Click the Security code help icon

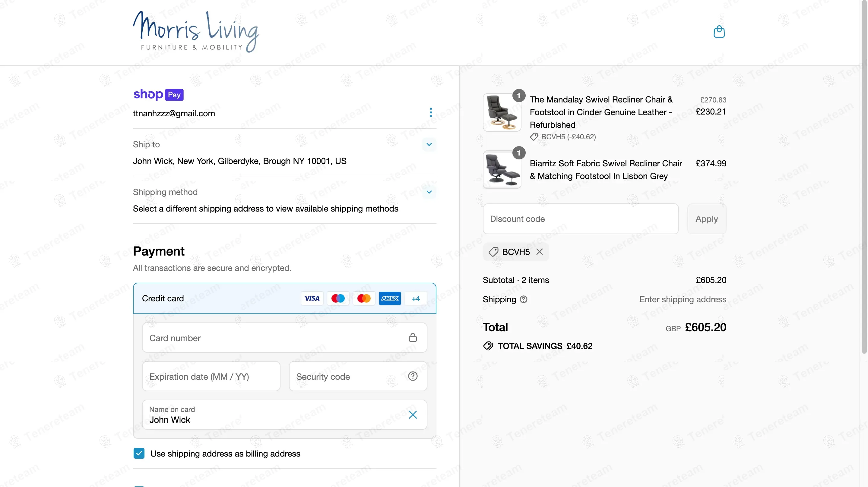pyautogui.click(x=412, y=376)
